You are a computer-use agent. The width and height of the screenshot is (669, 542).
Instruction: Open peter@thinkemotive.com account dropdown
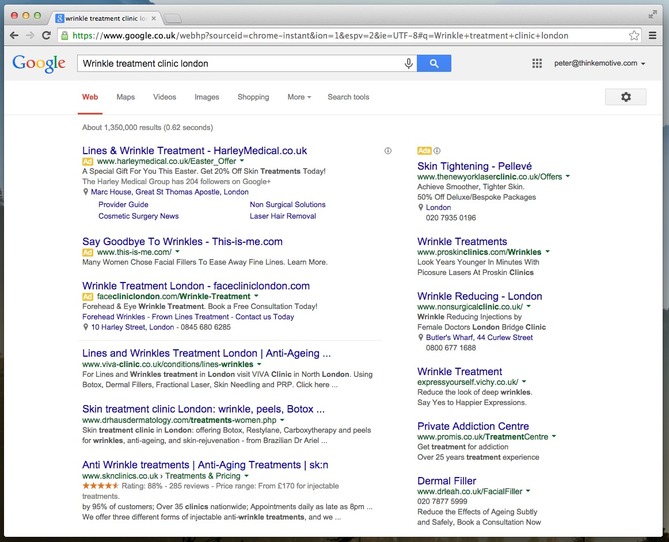tap(599, 63)
